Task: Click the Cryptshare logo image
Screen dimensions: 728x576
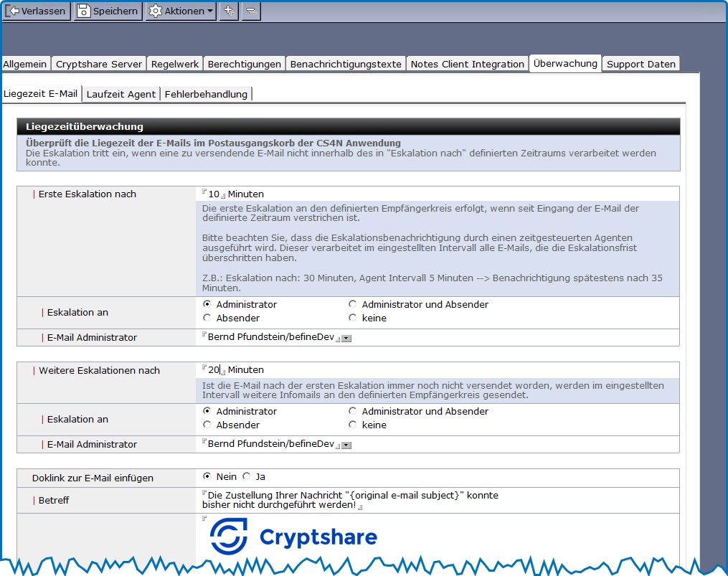Action: pos(293,537)
